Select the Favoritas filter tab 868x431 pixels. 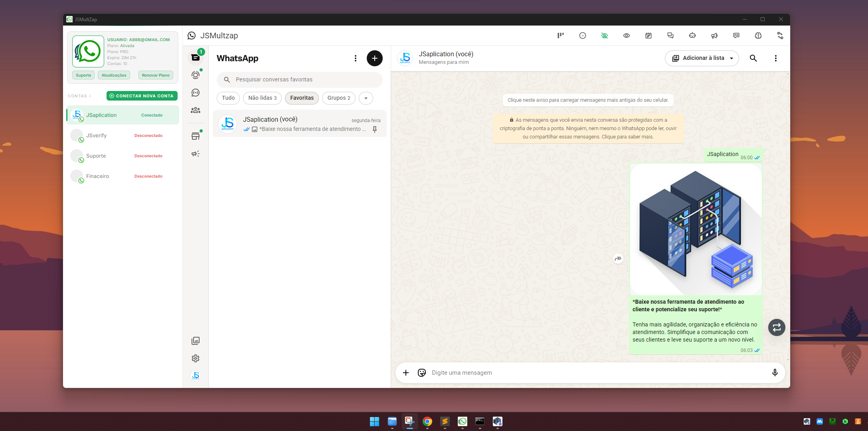[x=302, y=98]
